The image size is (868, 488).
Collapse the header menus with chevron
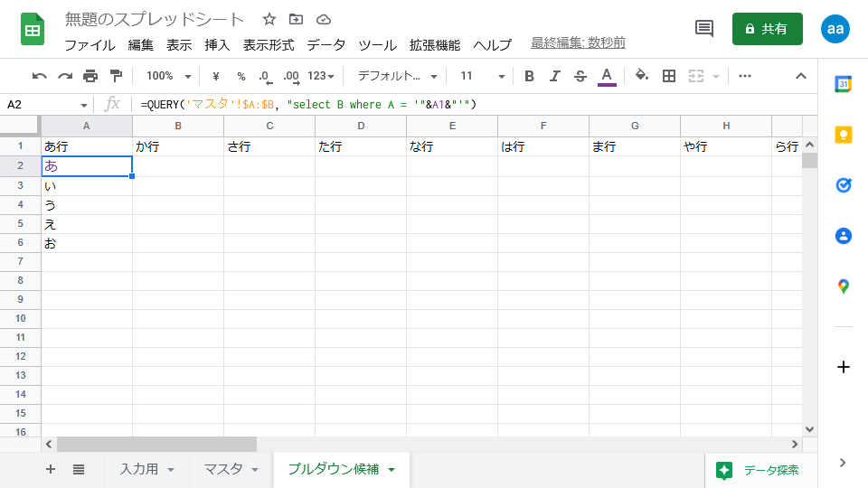click(800, 76)
